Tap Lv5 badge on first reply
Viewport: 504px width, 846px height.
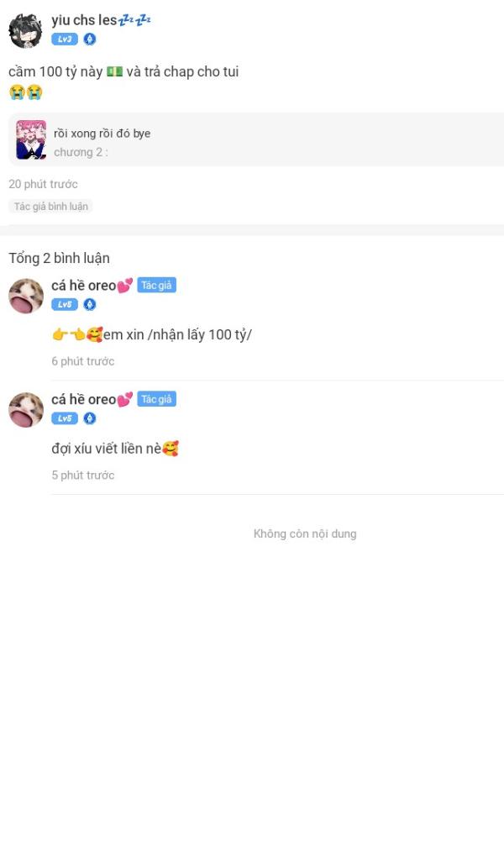click(x=65, y=304)
